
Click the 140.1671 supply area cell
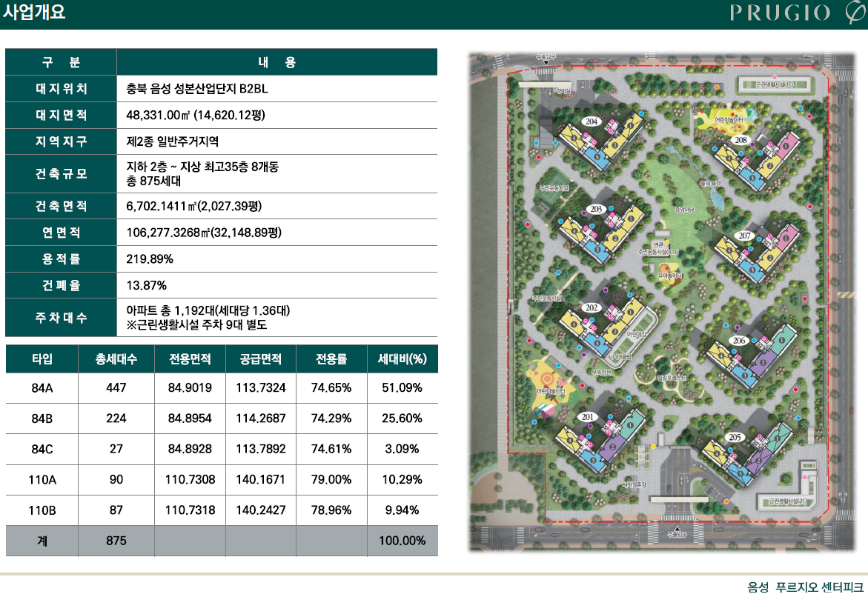(x=261, y=479)
